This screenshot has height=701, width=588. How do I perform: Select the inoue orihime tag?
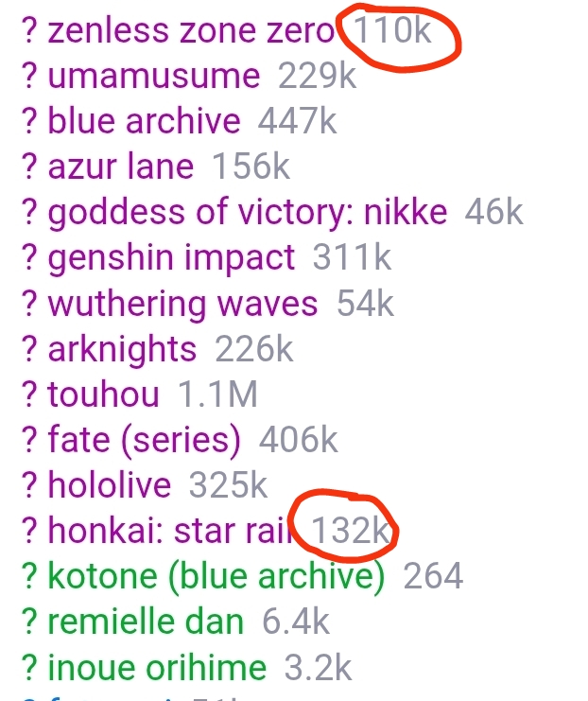[x=157, y=668]
